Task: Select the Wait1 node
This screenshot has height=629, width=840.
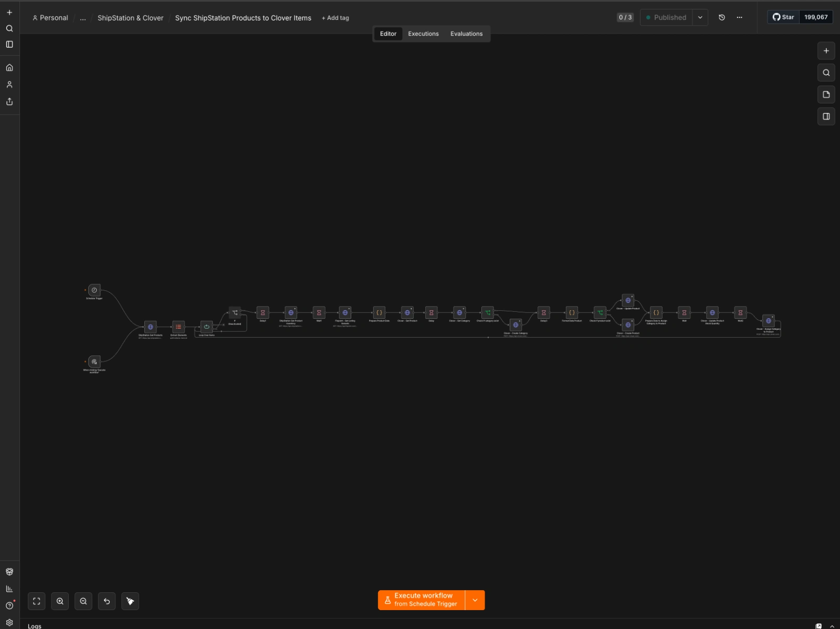Action: pyautogui.click(x=319, y=313)
